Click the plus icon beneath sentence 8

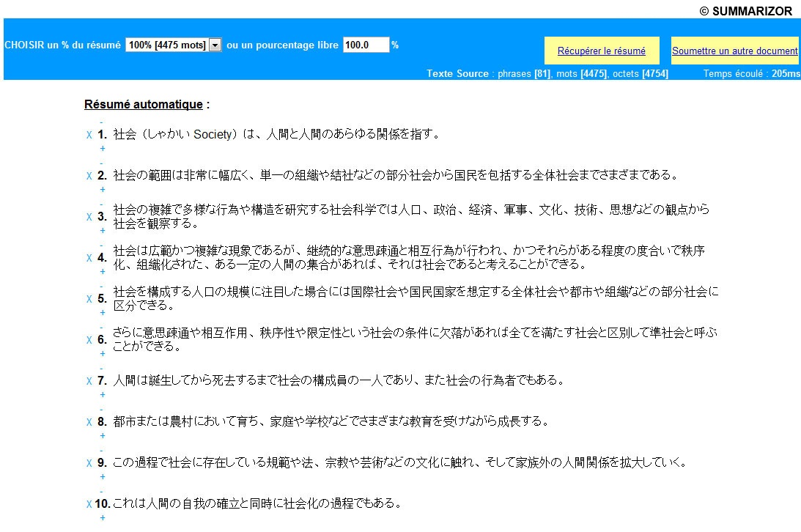102,435
